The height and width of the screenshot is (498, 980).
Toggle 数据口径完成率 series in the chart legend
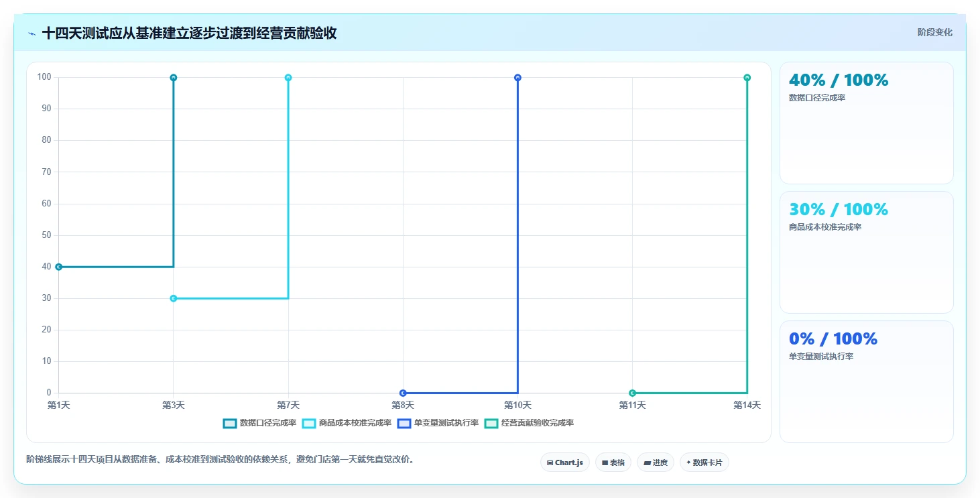tap(259, 423)
